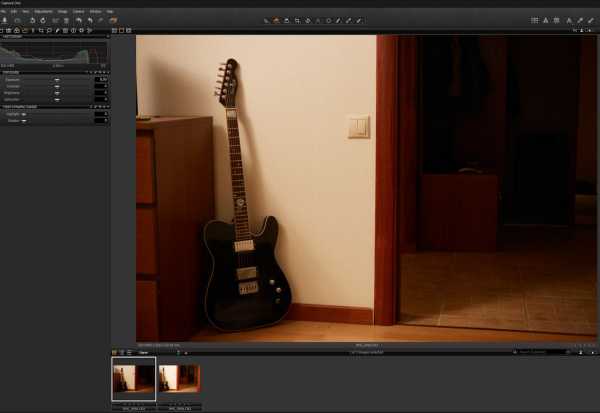The width and height of the screenshot is (600, 413).
Task: Switch viewer to multi-view grid icon
Action: (114, 30)
